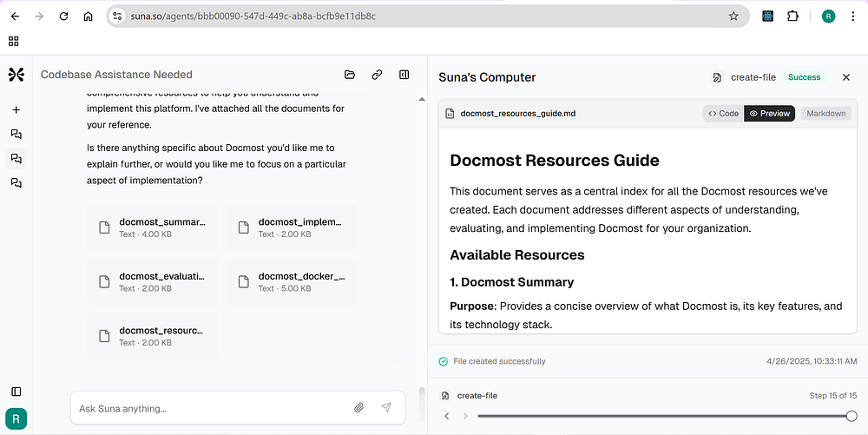Start a new chat with plus icon

coord(16,109)
